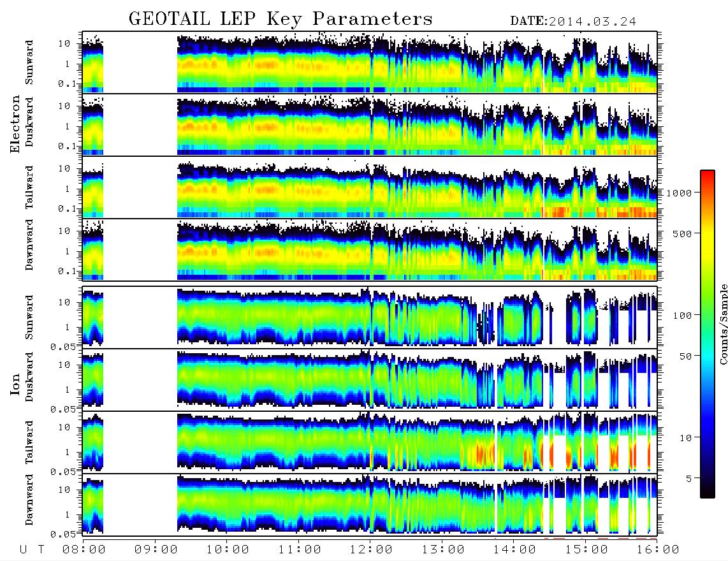Click the Ion group axis label
The height and width of the screenshot is (561, 728).
pyautogui.click(x=15, y=384)
